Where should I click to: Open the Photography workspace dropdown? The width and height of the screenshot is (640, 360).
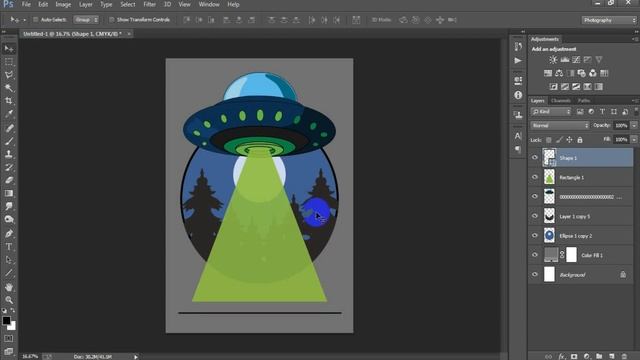coord(609,20)
